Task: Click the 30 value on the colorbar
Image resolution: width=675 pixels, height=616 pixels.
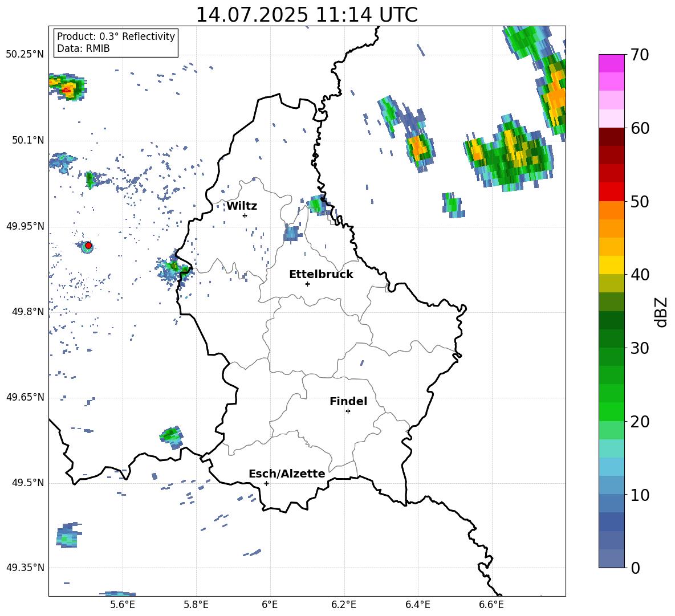Action: 640,348
